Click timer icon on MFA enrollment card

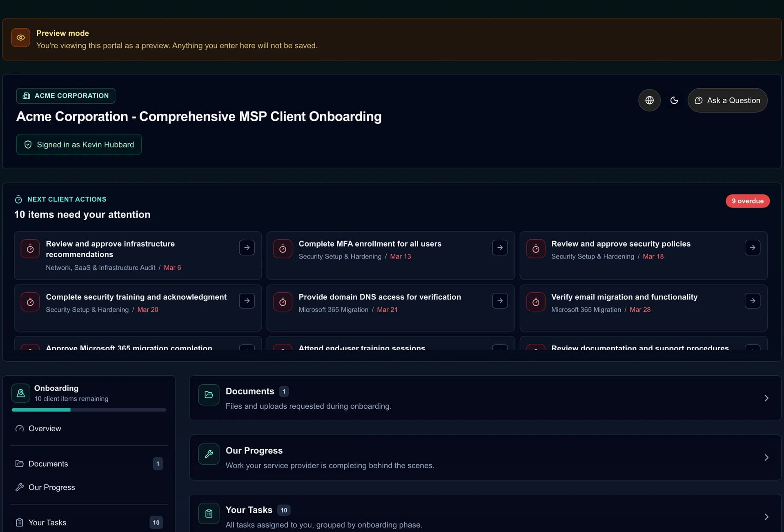pyautogui.click(x=283, y=249)
